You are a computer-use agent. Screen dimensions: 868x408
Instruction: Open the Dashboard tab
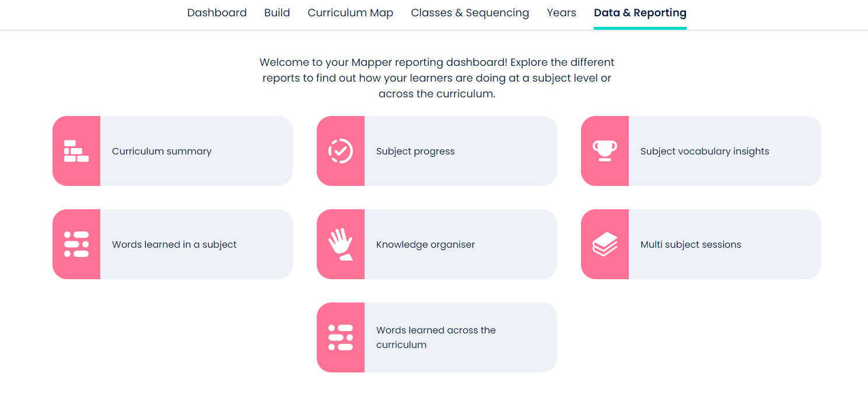(x=217, y=13)
